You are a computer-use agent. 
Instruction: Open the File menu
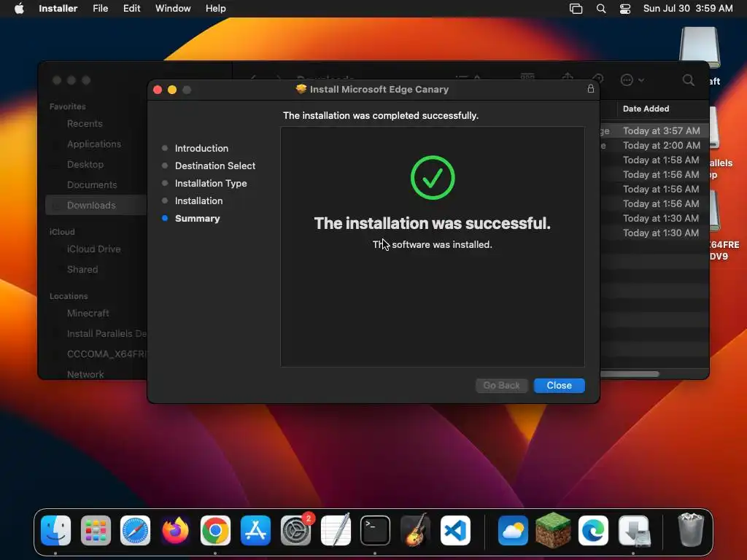(100, 9)
